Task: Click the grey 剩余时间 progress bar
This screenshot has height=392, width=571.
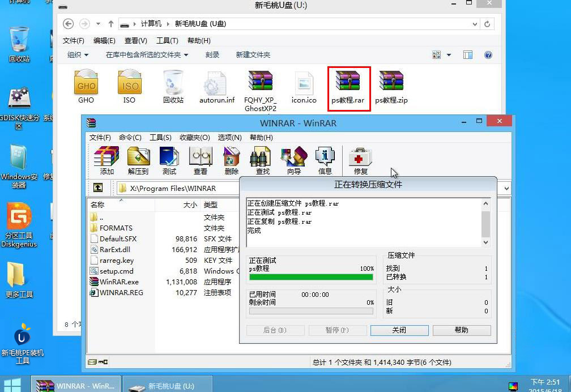Action: [312, 311]
